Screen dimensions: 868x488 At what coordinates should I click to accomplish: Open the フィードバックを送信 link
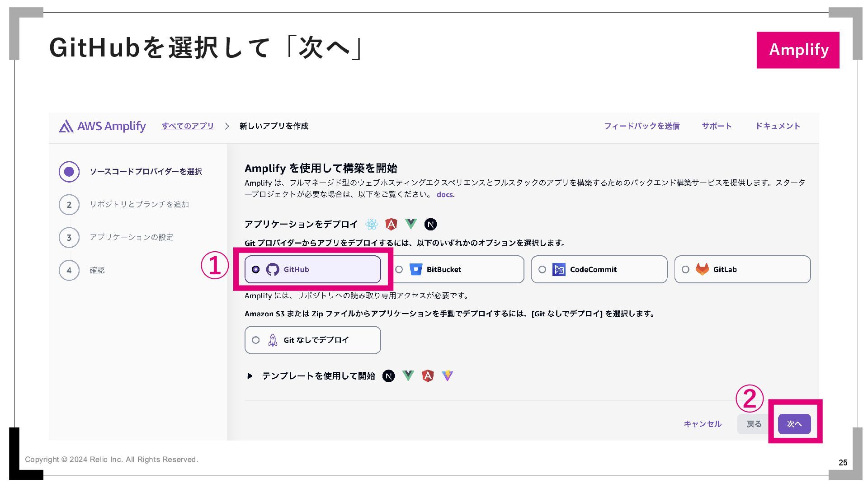(x=642, y=126)
